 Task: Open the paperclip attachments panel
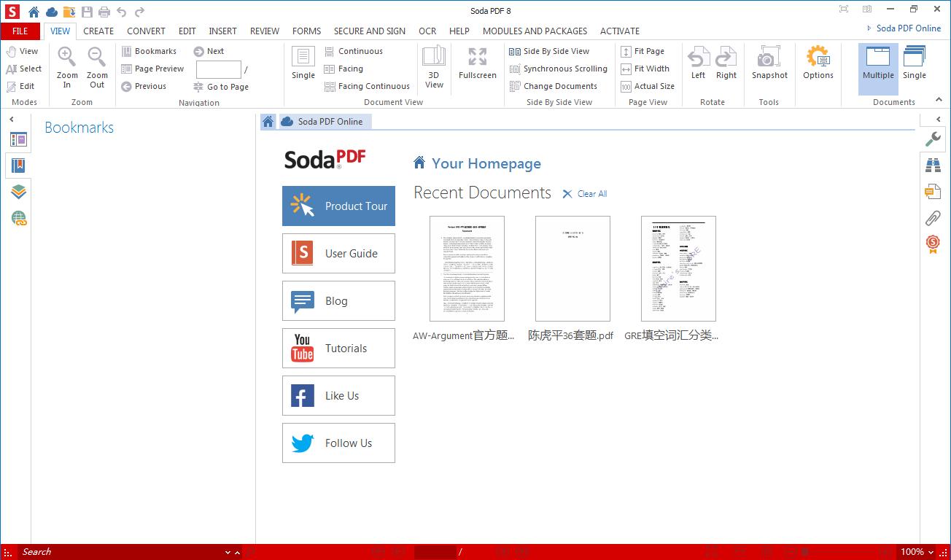tap(933, 218)
